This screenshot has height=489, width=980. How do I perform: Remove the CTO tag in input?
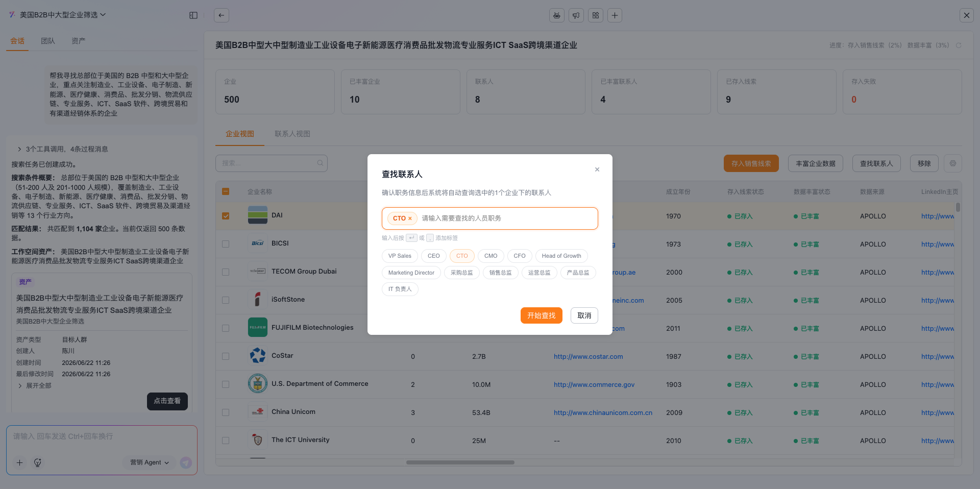coord(410,218)
